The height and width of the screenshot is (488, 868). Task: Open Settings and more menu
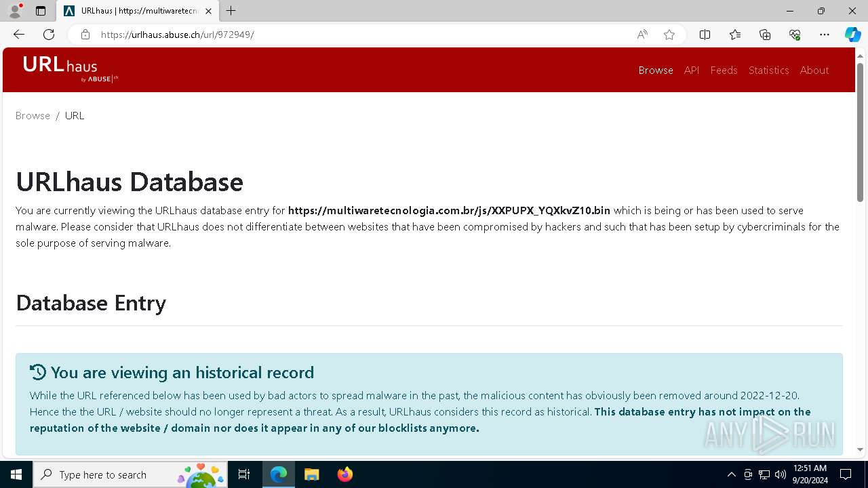click(x=825, y=35)
